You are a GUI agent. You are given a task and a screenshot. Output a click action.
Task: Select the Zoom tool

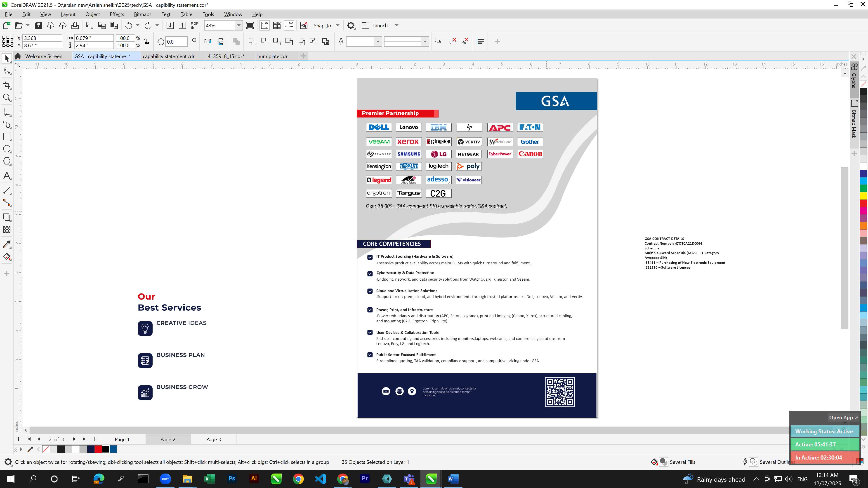tap(7, 98)
